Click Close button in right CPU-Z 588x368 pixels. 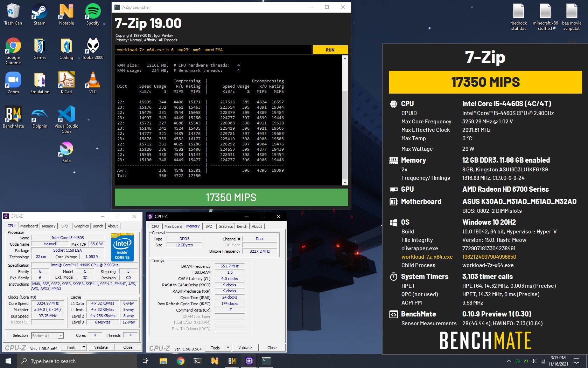point(272,348)
